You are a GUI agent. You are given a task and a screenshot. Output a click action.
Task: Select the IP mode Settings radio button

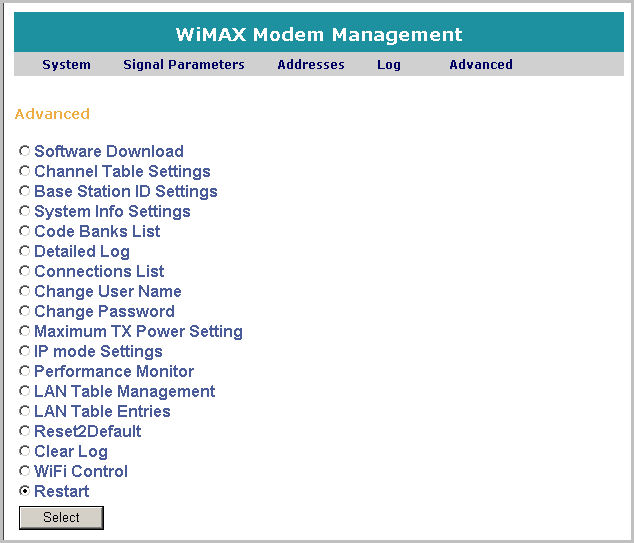pyautogui.click(x=25, y=351)
